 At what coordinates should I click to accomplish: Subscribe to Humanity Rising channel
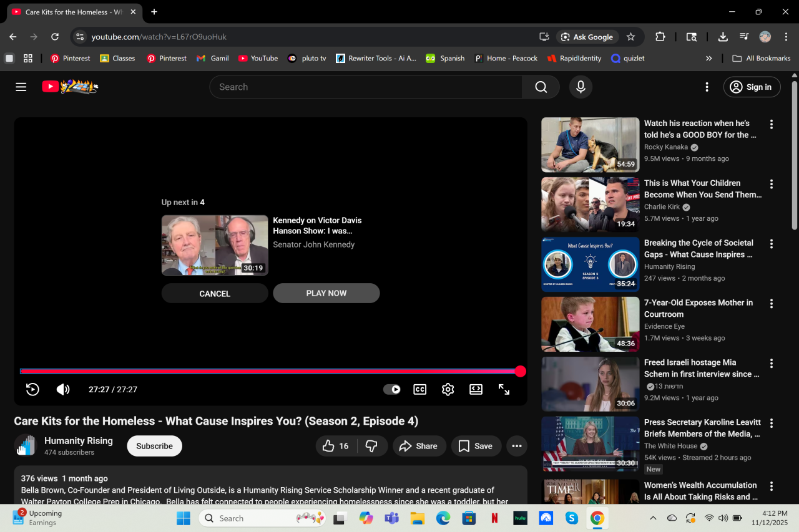154,446
